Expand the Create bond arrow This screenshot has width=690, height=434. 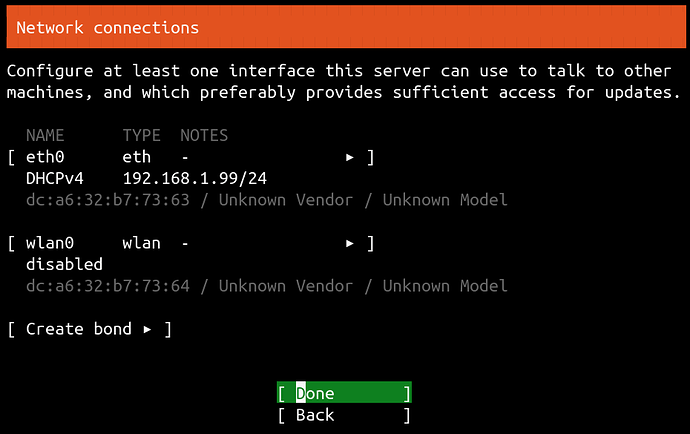coord(147,329)
